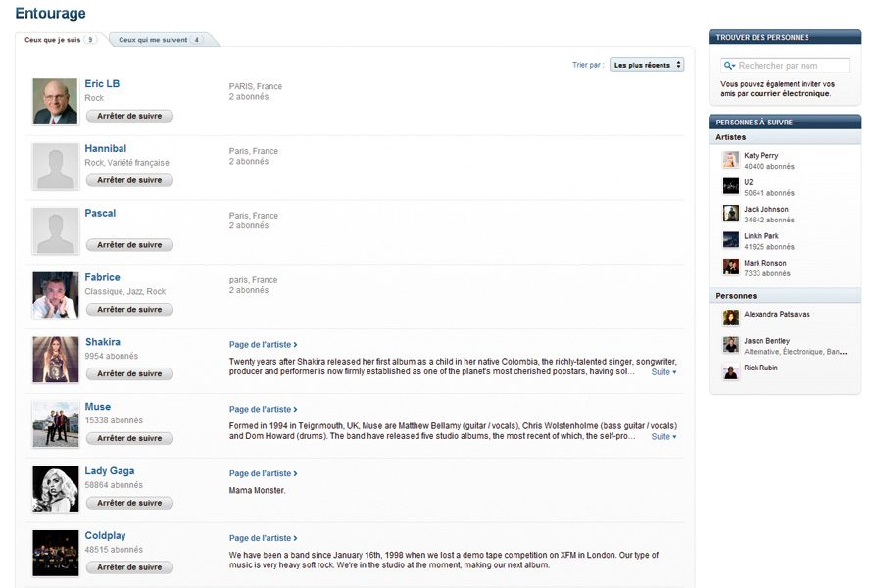Screen dimensions: 882x588
Task: Open Jack Johnson name in sidebar
Action: pos(766,210)
